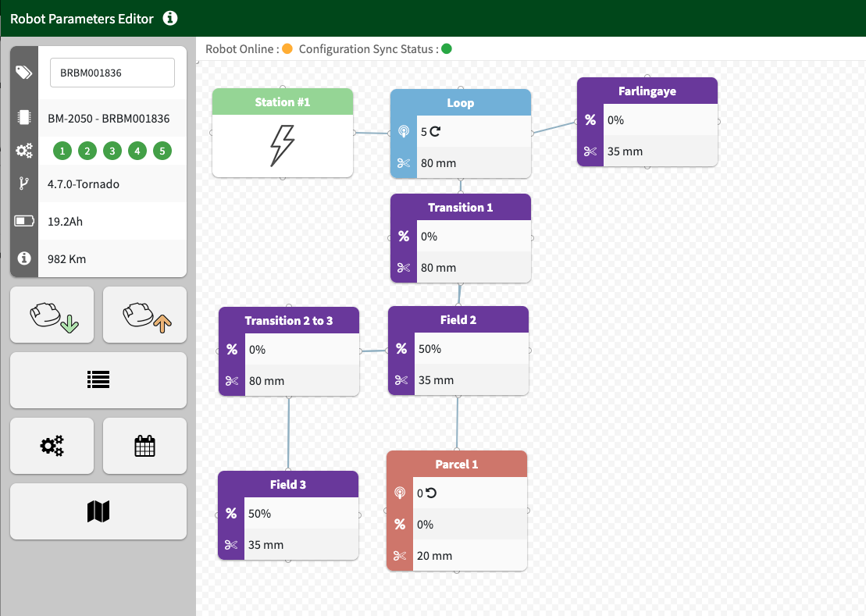The height and width of the screenshot is (616, 866).
Task: Click the Parcel 1 cutting height 20 mm
Action: point(434,556)
